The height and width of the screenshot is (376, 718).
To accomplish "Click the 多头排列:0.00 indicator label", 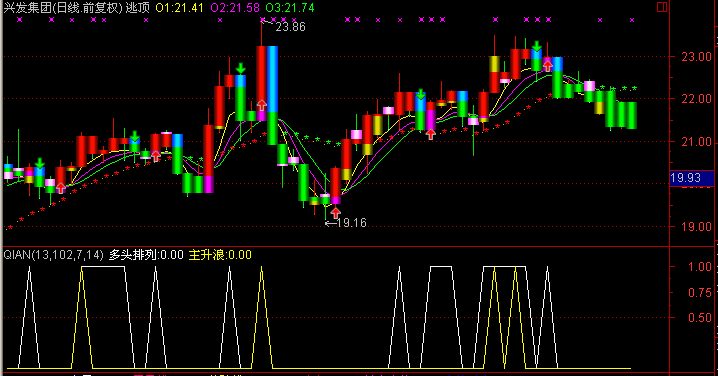I will [146, 255].
